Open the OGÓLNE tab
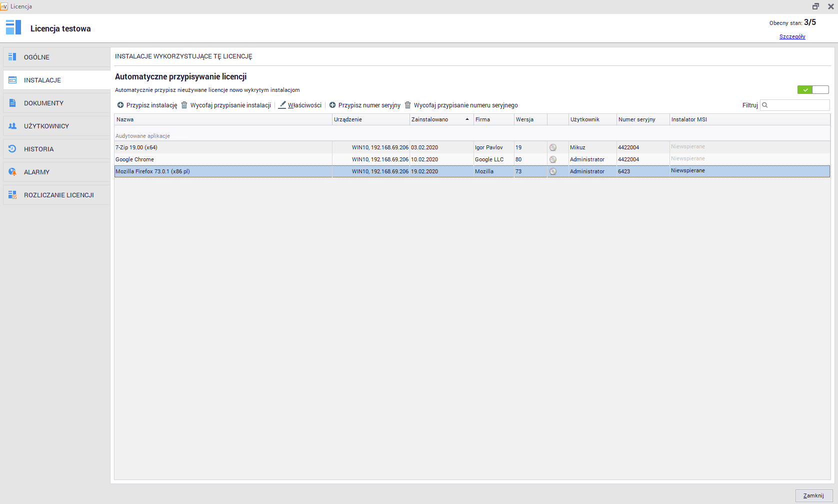 click(x=37, y=57)
